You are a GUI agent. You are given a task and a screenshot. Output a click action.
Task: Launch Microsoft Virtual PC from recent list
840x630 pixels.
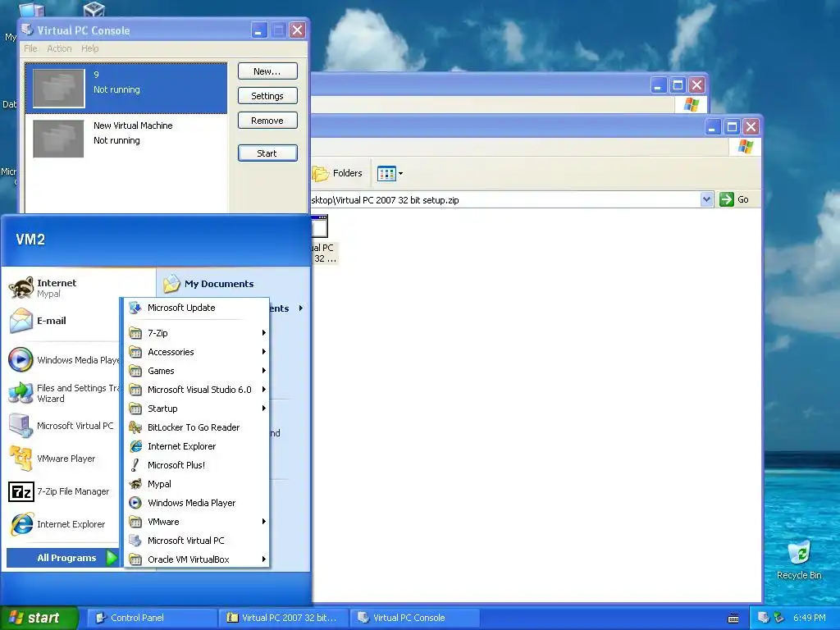pyautogui.click(x=64, y=426)
